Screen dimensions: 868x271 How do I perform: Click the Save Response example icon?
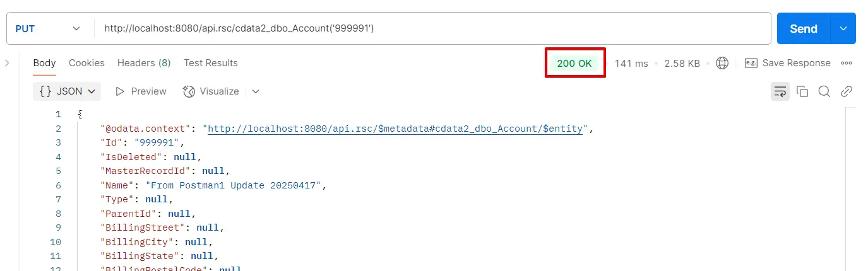click(751, 63)
